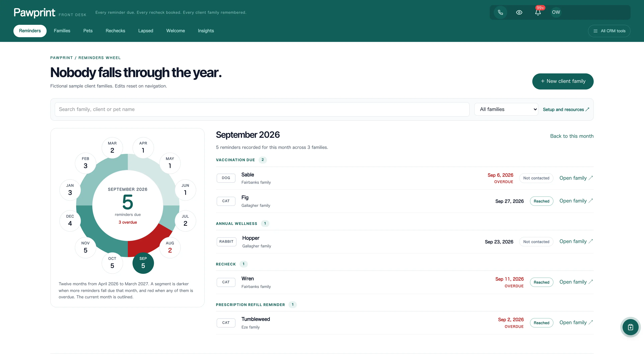Switch to the Pets tab

pos(88,31)
